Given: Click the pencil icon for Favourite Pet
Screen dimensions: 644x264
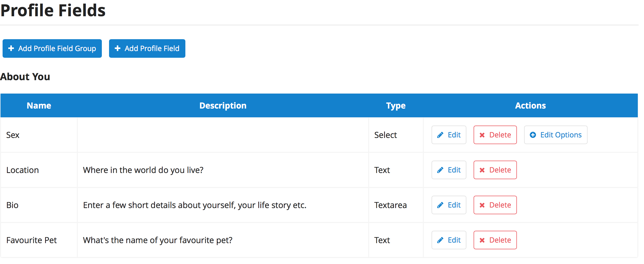Looking at the screenshot, I should (440, 240).
